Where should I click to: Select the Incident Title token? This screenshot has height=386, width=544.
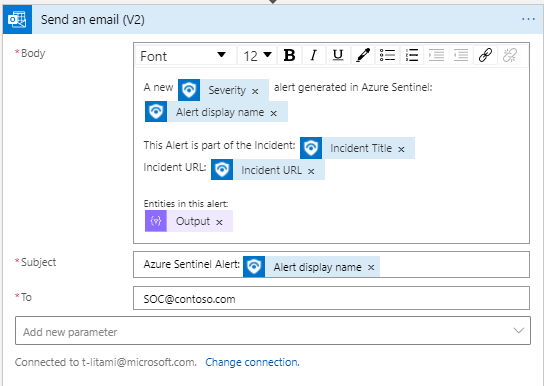coord(357,148)
